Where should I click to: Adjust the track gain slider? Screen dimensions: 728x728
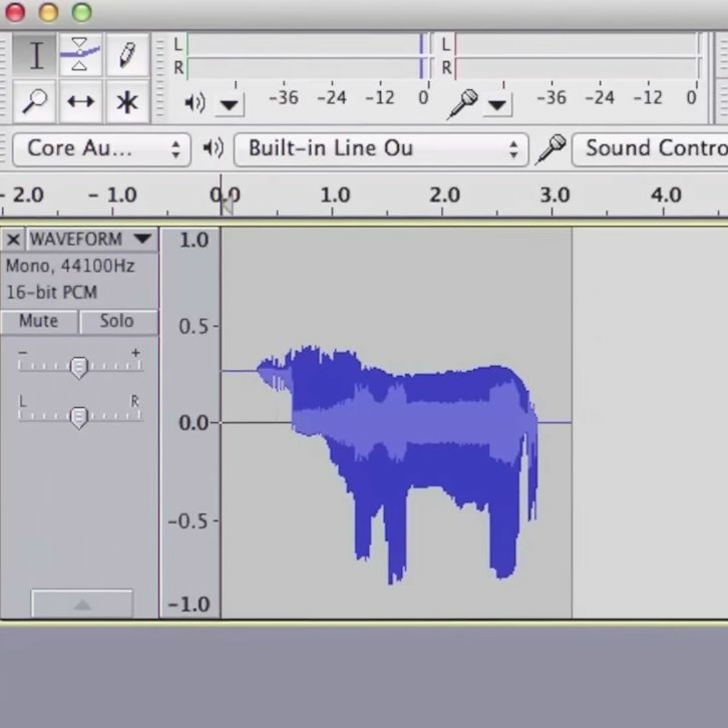tap(79, 366)
